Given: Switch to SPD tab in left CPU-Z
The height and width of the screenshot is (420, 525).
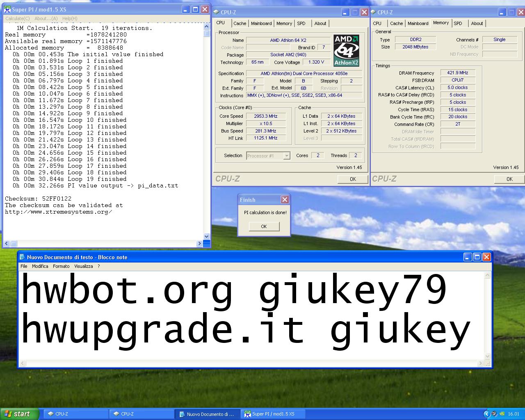Looking at the screenshot, I should [x=301, y=23].
